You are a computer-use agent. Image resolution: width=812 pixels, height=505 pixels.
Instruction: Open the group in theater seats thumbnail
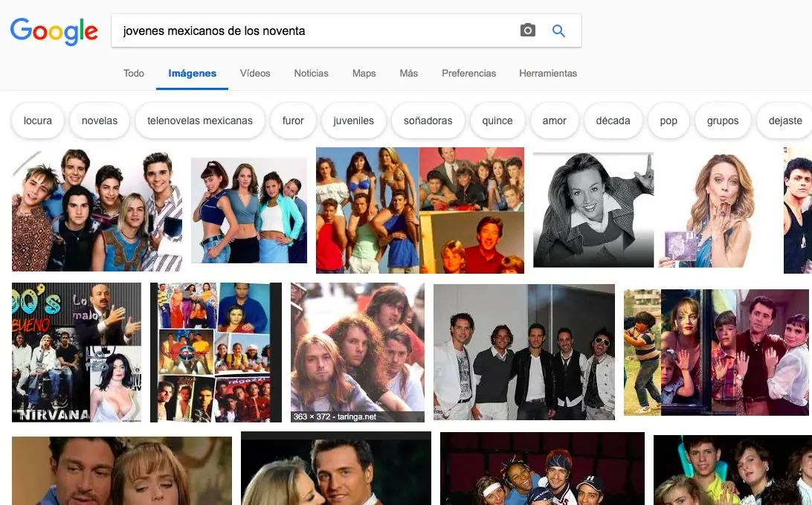tap(542, 469)
